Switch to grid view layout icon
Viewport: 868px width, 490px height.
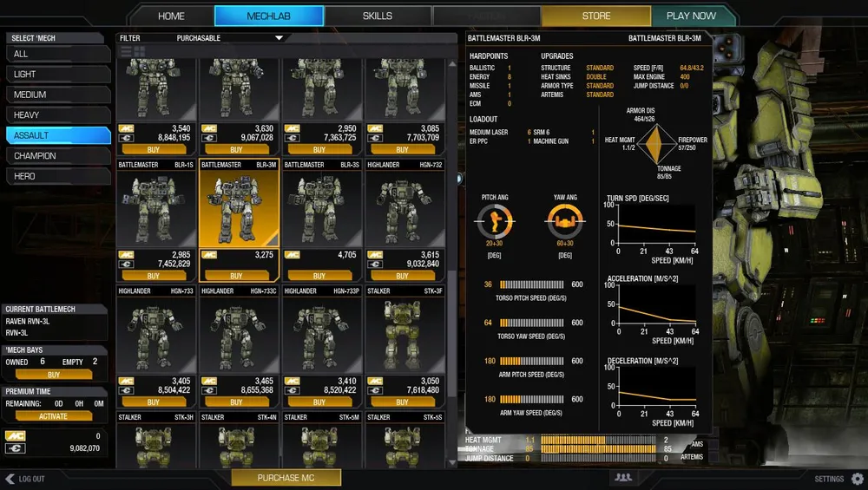140,51
